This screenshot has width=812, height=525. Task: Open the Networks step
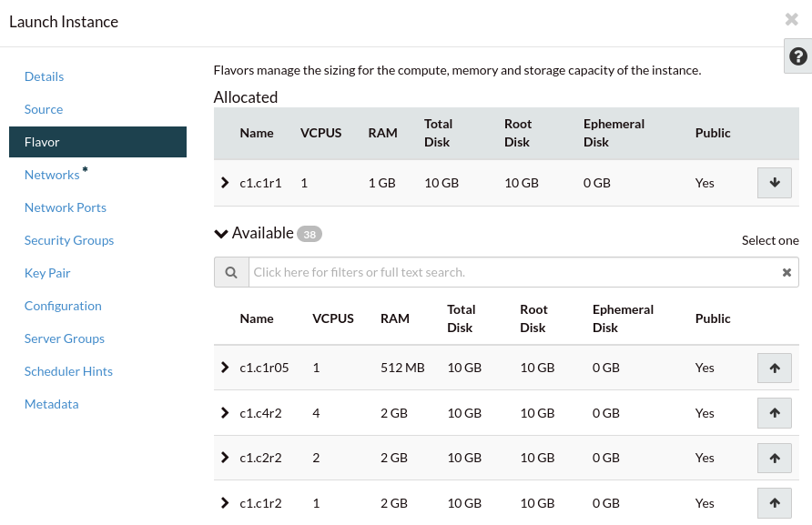pyautogui.click(x=52, y=175)
